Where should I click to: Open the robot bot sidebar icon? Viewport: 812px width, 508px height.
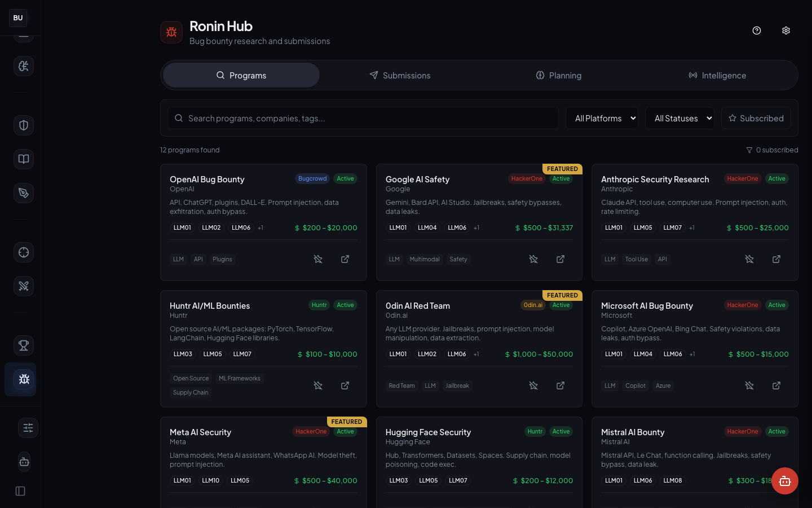[24, 462]
